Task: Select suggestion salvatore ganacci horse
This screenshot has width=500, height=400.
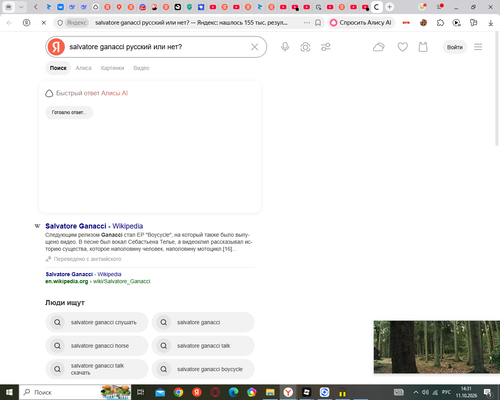Action: [x=97, y=346]
